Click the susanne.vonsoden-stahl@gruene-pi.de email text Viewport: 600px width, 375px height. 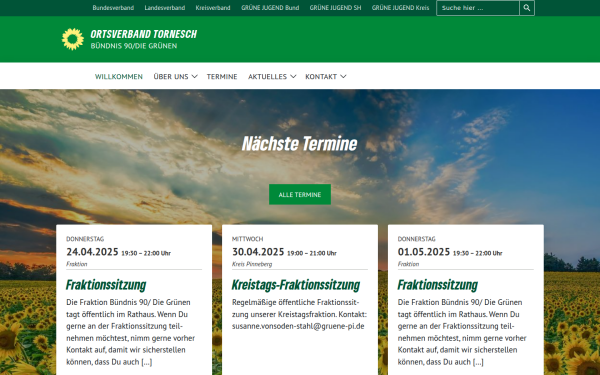[x=298, y=326]
